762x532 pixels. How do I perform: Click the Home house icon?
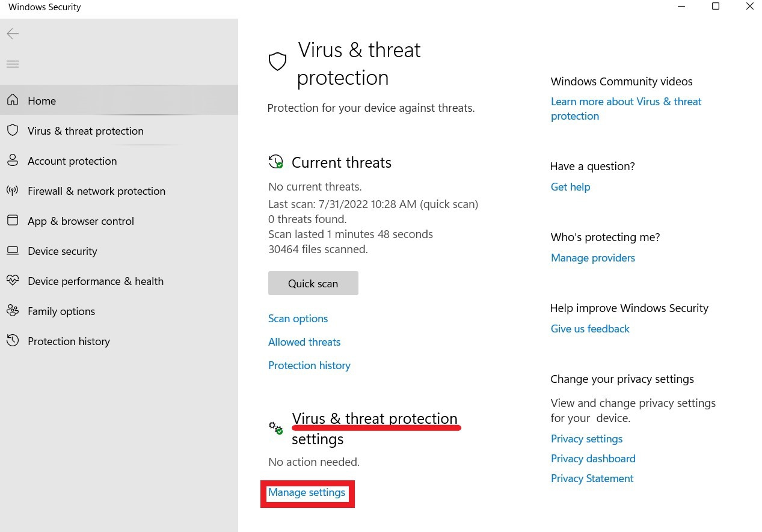tap(13, 100)
